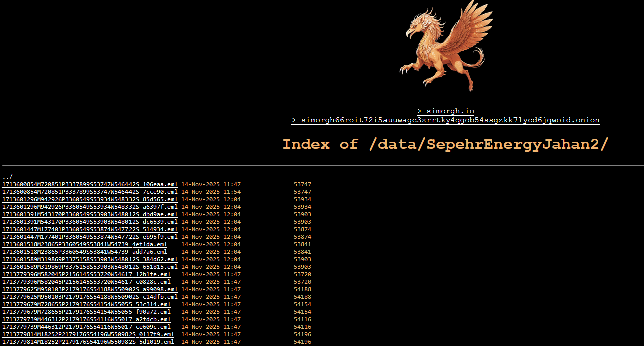Select the file ending in dbd9ae.eml
The width and height of the screenshot is (644, 346).
(x=89, y=214)
